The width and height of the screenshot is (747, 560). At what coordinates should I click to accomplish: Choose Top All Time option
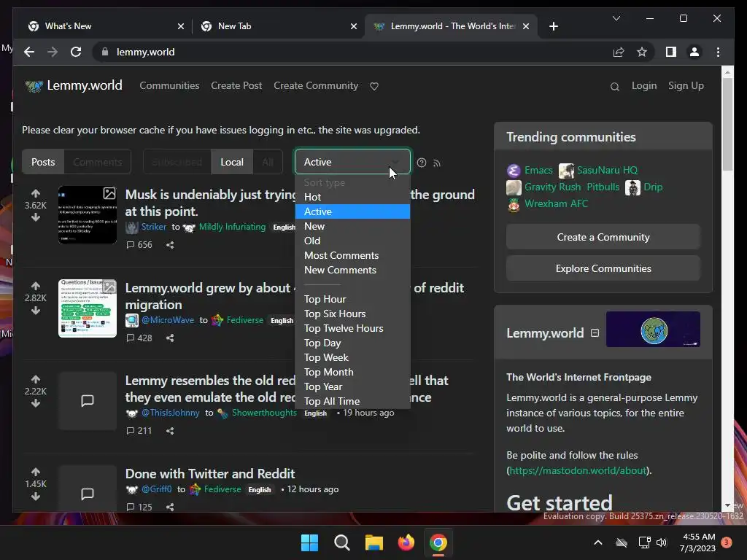(x=352, y=402)
